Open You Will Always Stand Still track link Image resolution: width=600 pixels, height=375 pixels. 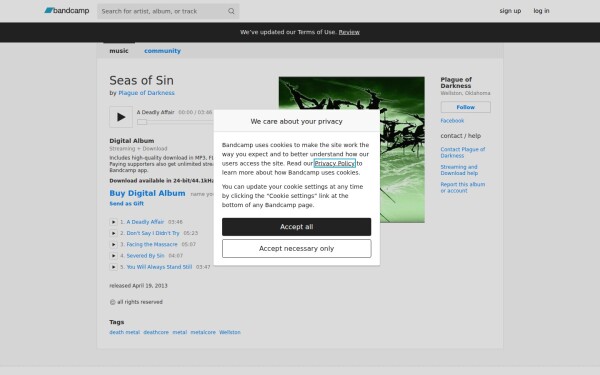pyautogui.click(x=159, y=267)
